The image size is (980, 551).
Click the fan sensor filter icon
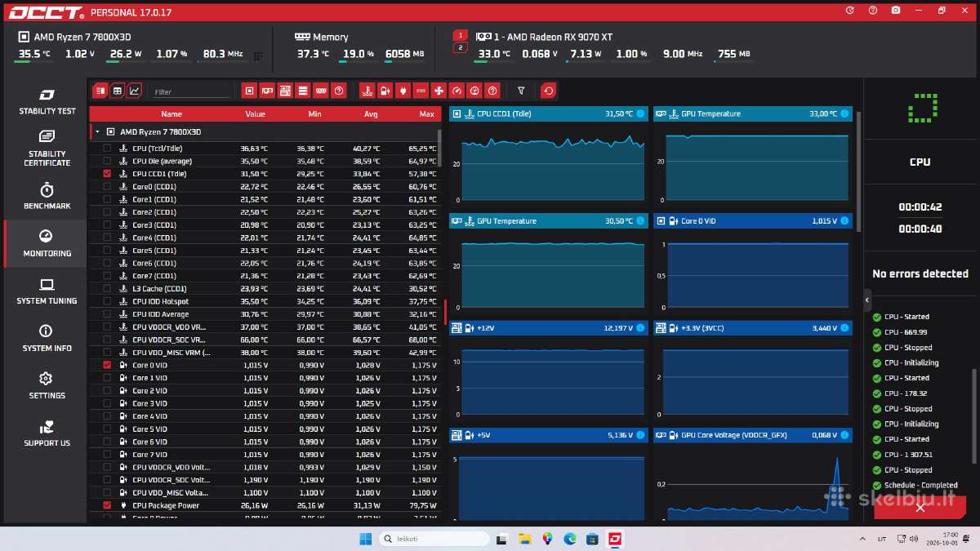[x=439, y=91]
